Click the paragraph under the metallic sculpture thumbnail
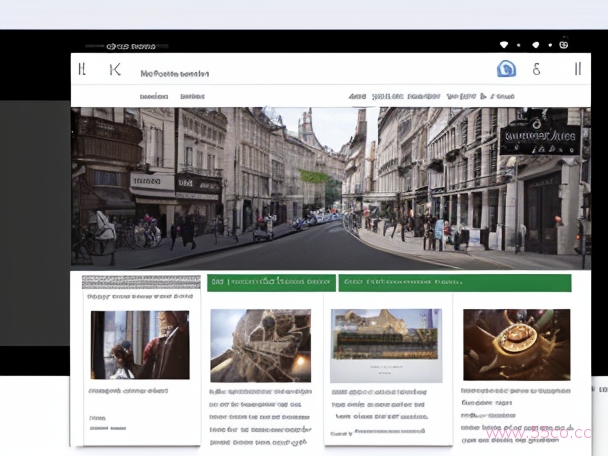Screen dimensions: 608x456 pyautogui.click(x=260, y=417)
